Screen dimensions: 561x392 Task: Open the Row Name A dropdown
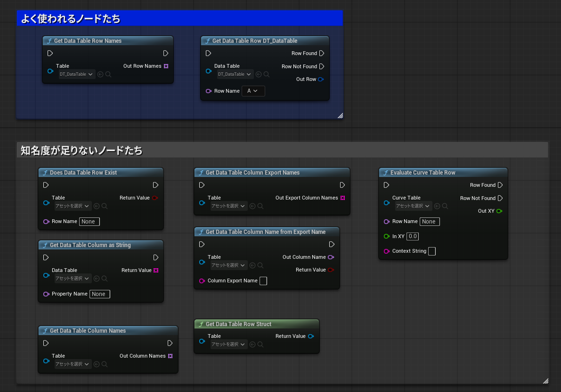[253, 91]
